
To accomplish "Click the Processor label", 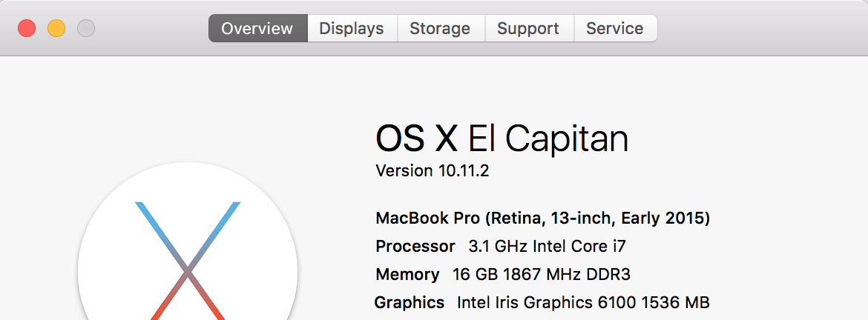I will [x=415, y=247].
